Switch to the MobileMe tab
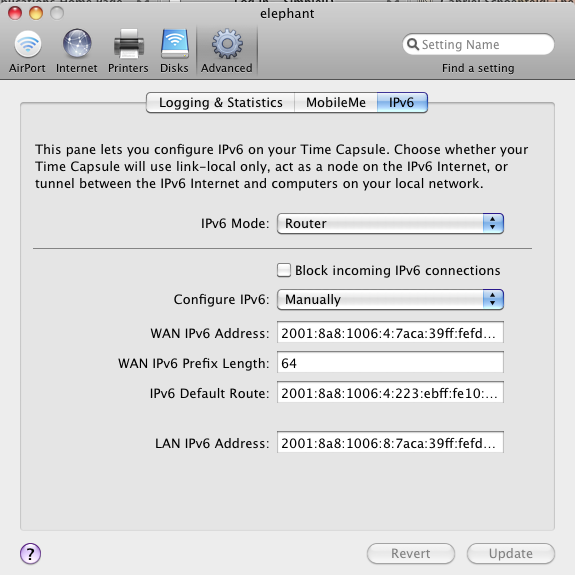Image resolution: width=575 pixels, height=575 pixels. (x=336, y=102)
